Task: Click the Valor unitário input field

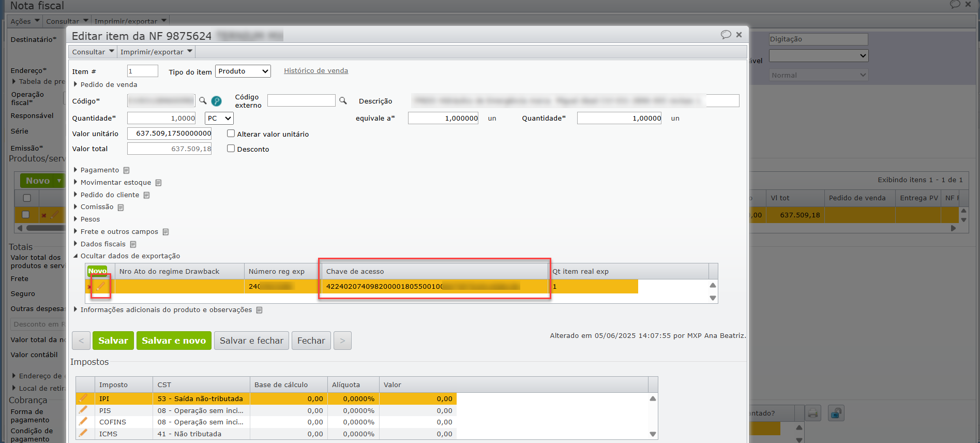Action: 169,134
